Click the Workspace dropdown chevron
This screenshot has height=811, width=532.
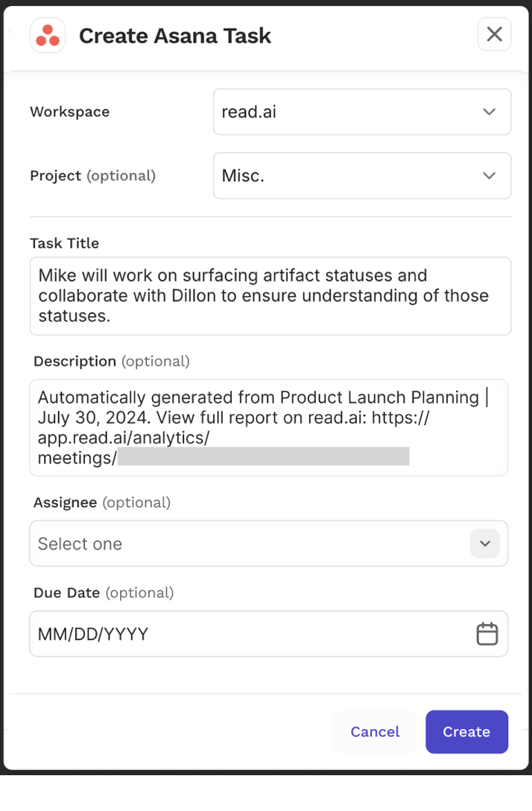coord(489,111)
